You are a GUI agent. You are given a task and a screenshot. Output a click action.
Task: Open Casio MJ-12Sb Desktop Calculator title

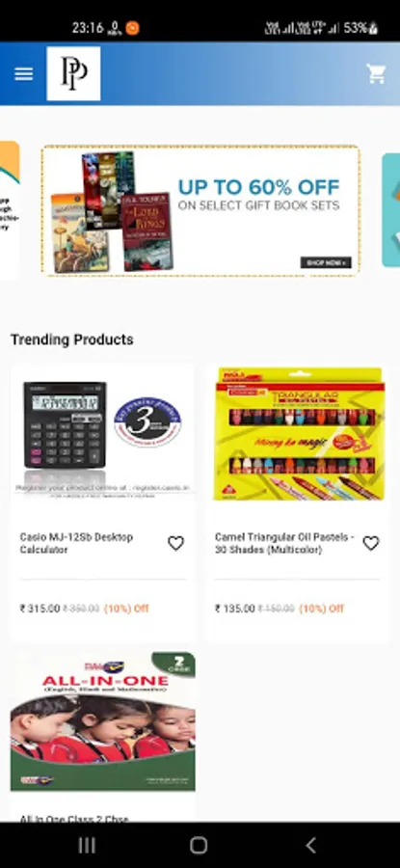[x=76, y=543]
